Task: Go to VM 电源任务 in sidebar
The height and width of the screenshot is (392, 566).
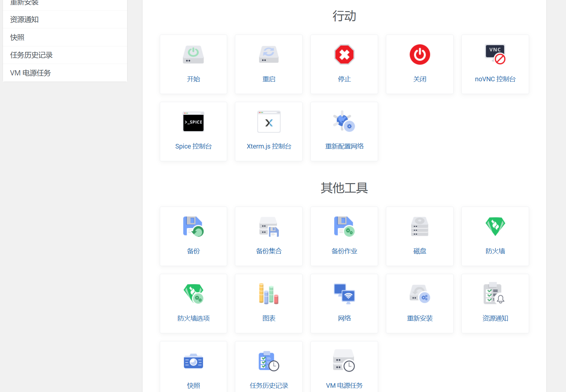Action: [x=30, y=73]
